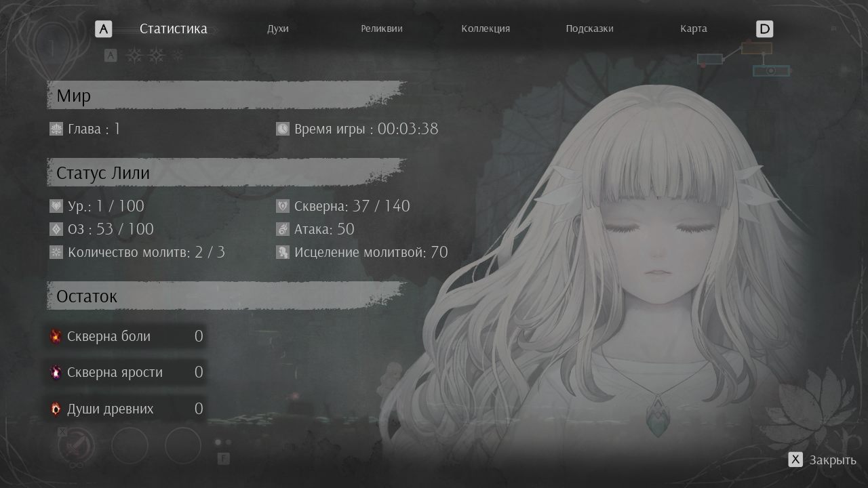Go to the Подсказки tab
The image size is (868, 488).
[x=589, y=28]
